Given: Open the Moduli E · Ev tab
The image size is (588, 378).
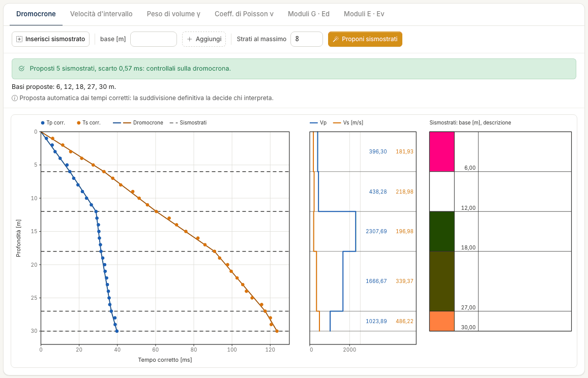Looking at the screenshot, I should pyautogui.click(x=364, y=14).
